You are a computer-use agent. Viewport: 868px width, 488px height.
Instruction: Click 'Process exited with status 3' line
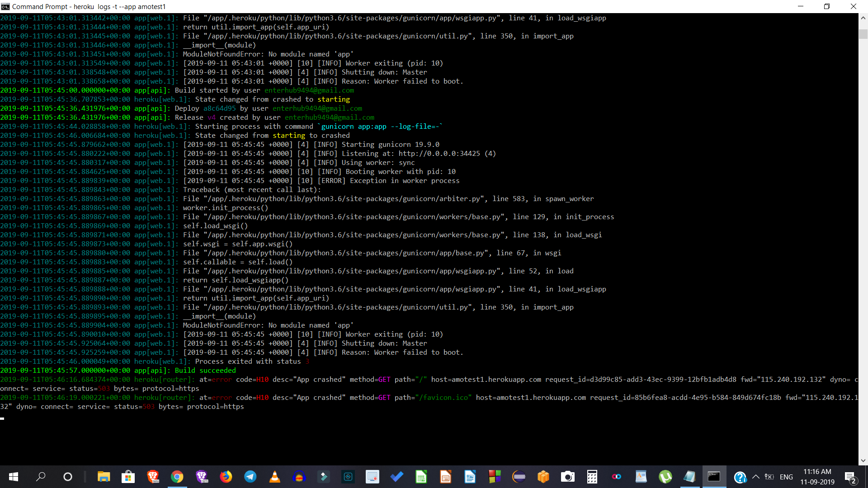point(252,361)
